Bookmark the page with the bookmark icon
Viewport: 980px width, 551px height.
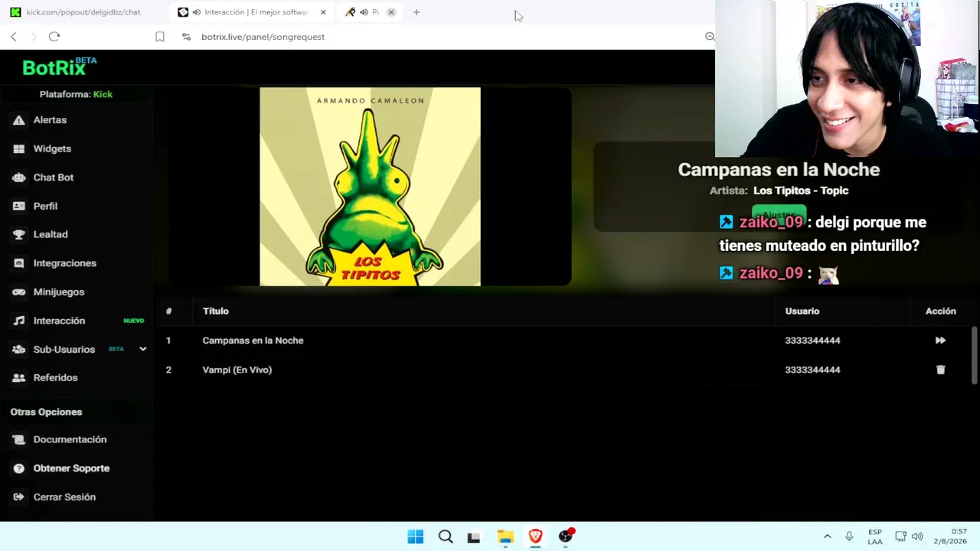(160, 37)
